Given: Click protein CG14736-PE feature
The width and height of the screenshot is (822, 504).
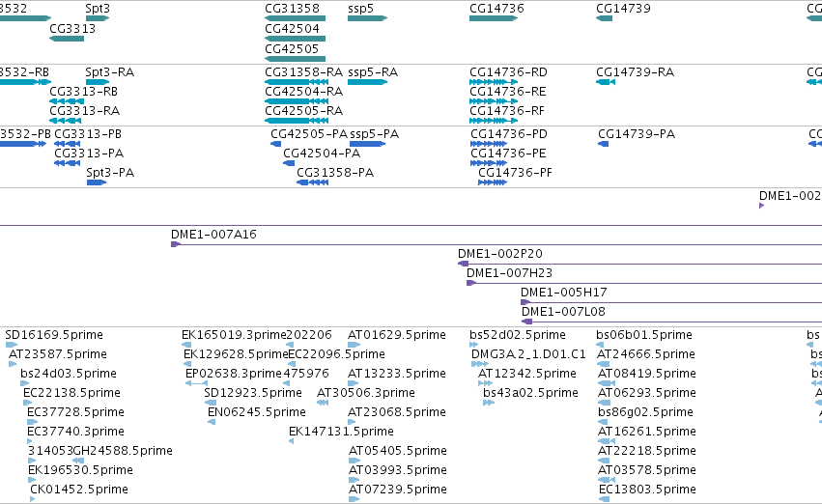Looking at the screenshot, I should click(489, 163).
